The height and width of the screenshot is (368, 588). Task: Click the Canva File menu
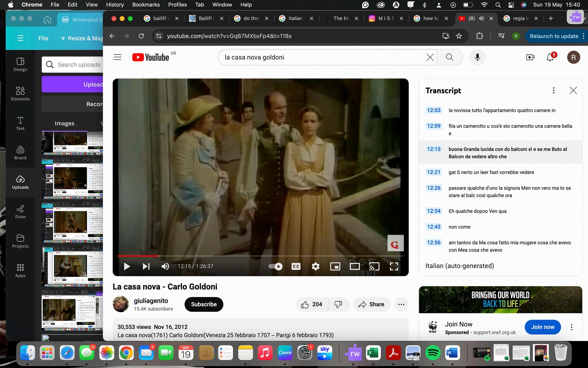point(43,38)
